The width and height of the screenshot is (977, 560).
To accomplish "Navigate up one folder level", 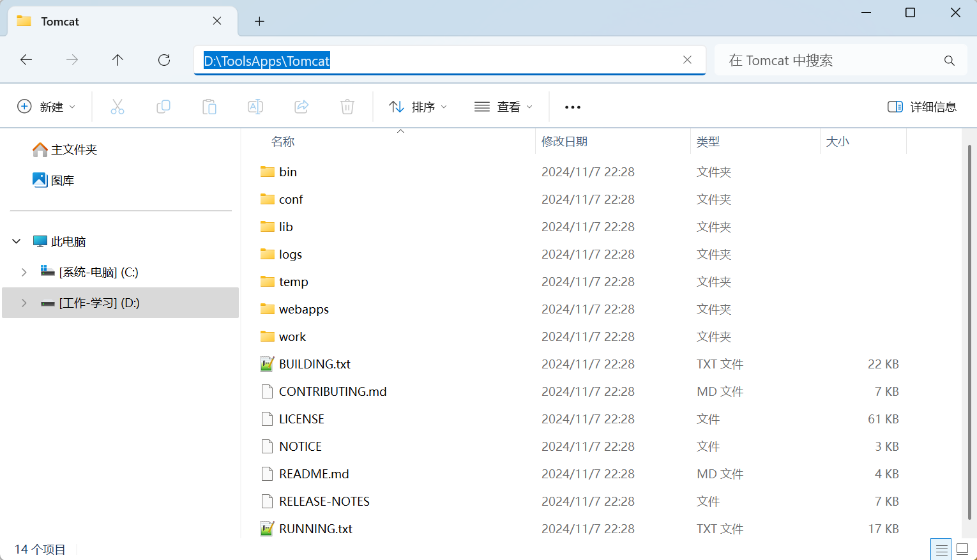I will pos(117,60).
